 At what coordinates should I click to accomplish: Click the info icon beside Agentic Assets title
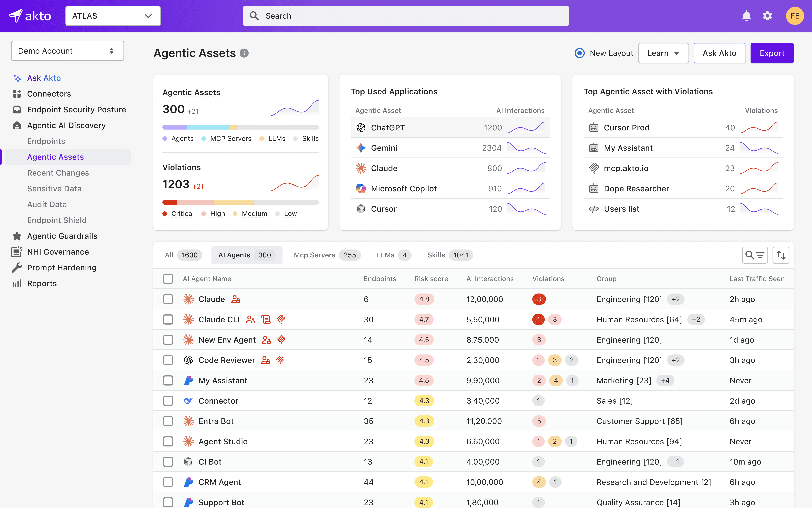[x=244, y=53]
